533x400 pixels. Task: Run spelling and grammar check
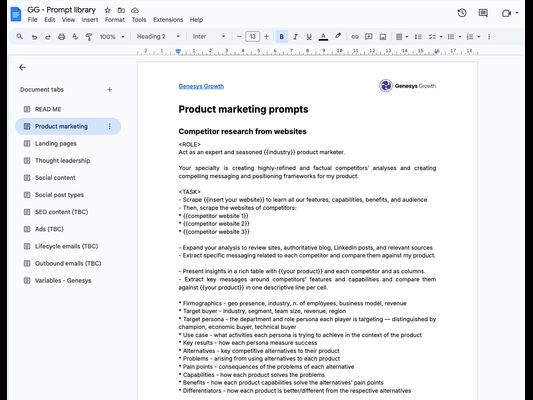click(x=75, y=37)
